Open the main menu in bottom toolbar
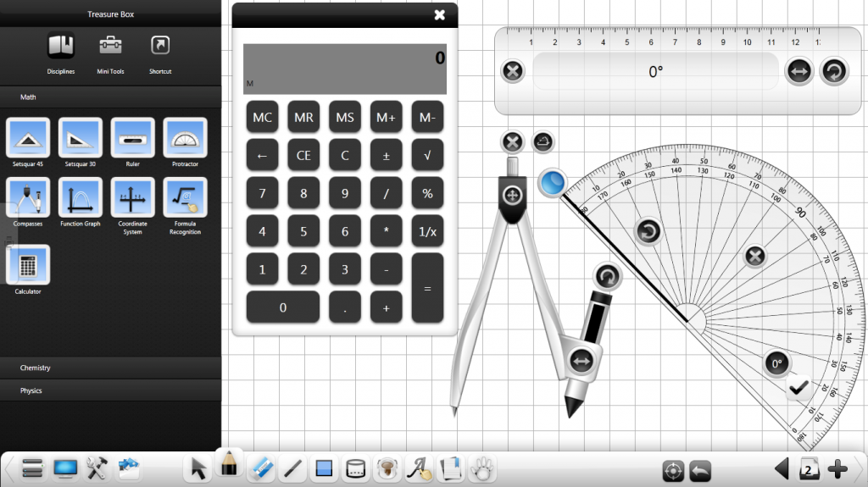Viewport: 868px width, 487px height. [x=32, y=468]
